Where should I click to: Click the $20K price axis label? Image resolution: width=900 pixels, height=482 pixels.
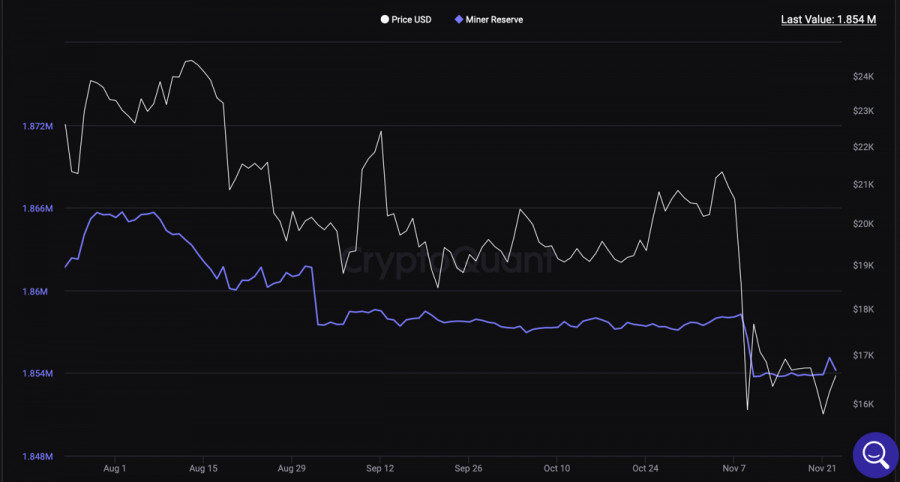point(864,224)
